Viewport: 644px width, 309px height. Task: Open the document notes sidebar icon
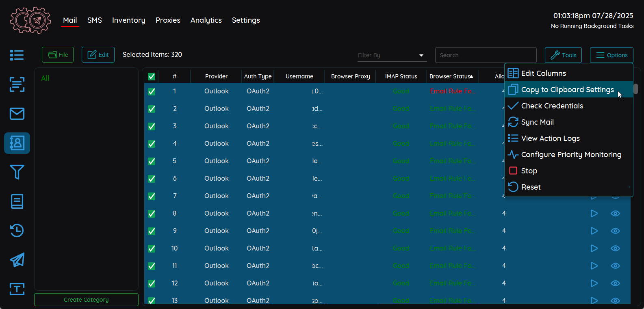pyautogui.click(x=17, y=201)
